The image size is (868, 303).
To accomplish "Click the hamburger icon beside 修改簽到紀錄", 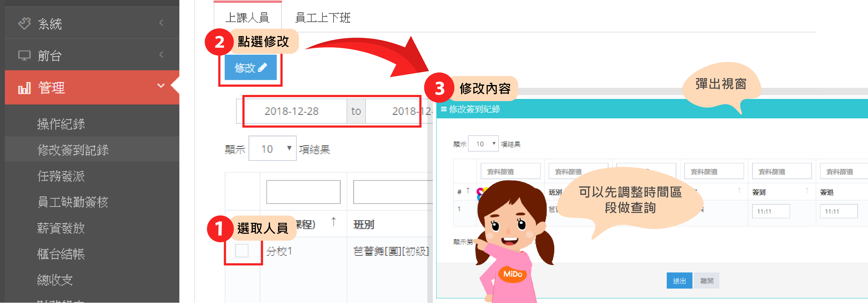I will point(443,109).
